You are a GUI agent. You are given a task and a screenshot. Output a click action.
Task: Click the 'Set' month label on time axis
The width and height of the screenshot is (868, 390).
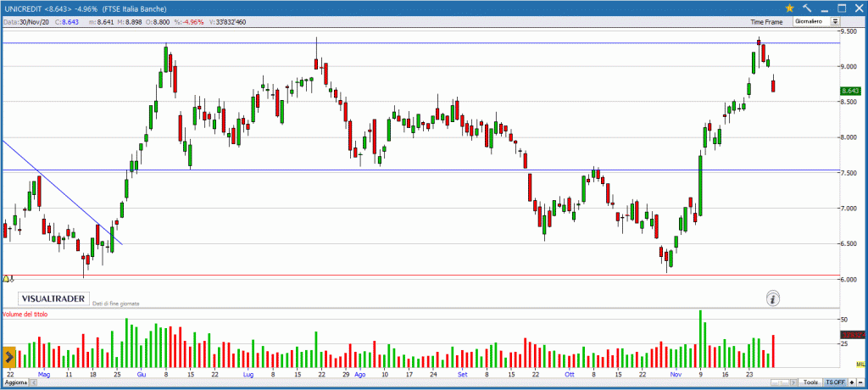click(x=462, y=375)
